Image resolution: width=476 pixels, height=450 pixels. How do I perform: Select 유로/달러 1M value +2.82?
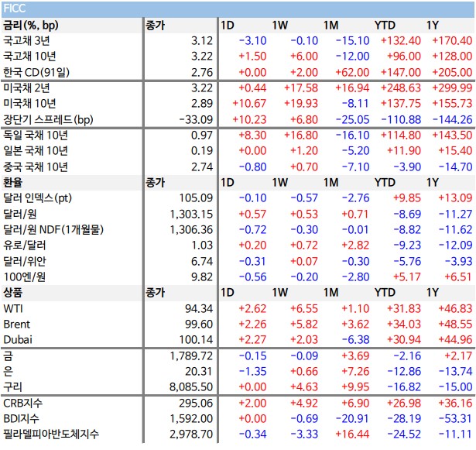(x=355, y=246)
